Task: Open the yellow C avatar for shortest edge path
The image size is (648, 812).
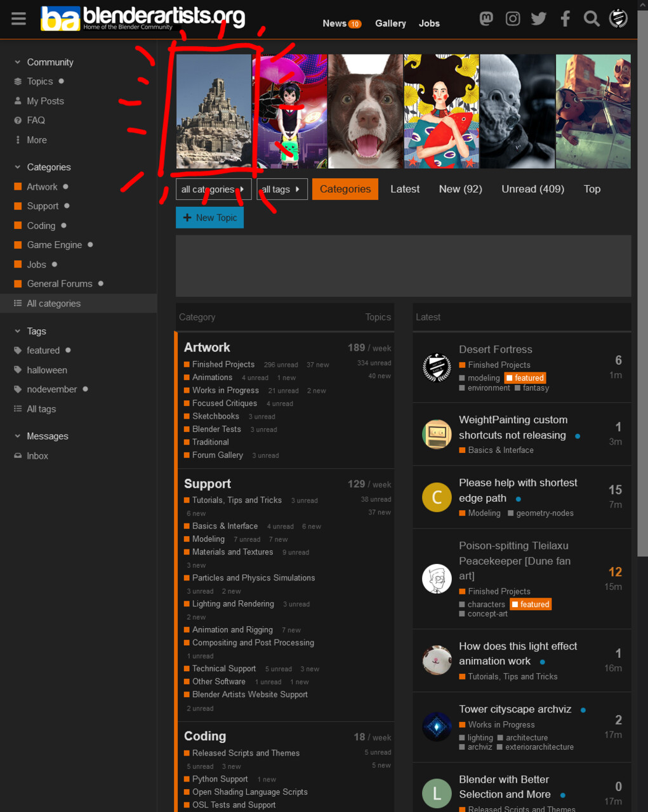Action: (x=437, y=497)
